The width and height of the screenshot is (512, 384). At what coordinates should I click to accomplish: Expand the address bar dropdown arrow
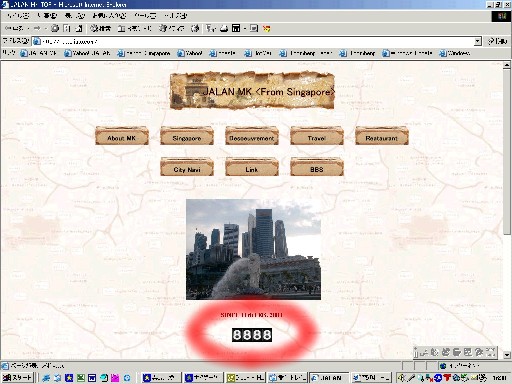478,41
